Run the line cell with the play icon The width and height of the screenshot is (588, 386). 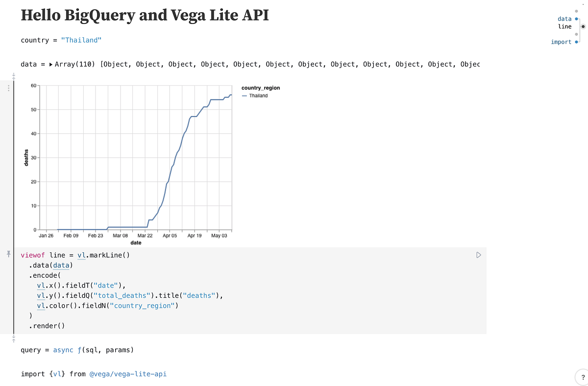478,255
